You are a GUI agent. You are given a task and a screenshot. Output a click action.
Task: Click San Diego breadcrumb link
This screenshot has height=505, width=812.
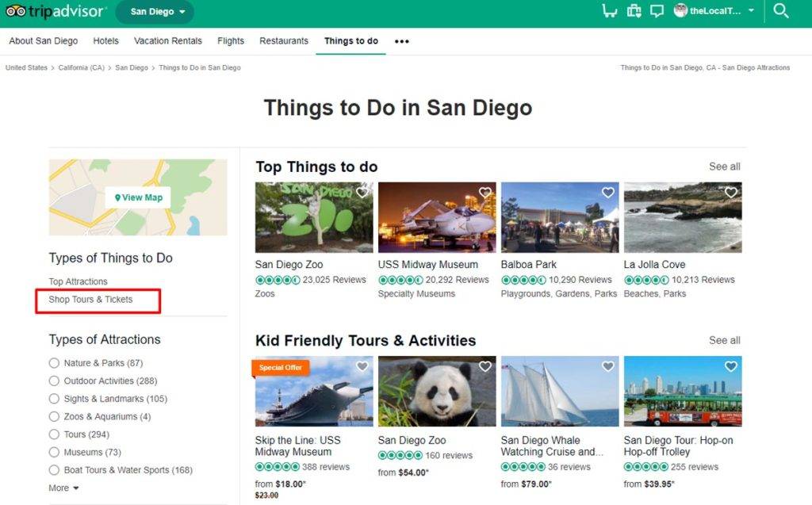(x=132, y=68)
